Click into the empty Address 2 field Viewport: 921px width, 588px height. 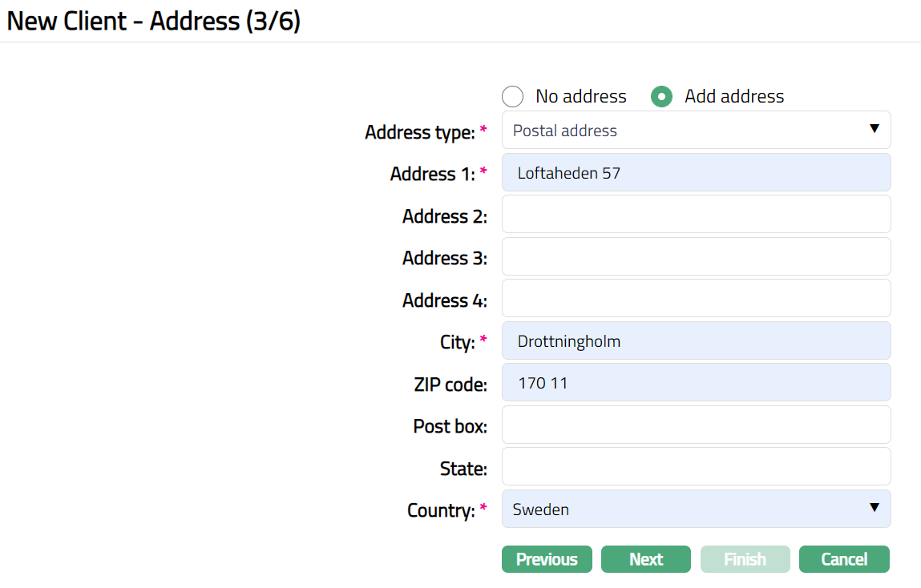click(x=695, y=214)
